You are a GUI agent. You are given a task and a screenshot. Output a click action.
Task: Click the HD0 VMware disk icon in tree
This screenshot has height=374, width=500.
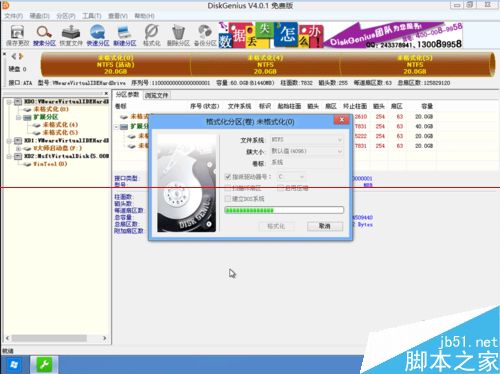pyautogui.click(x=18, y=101)
